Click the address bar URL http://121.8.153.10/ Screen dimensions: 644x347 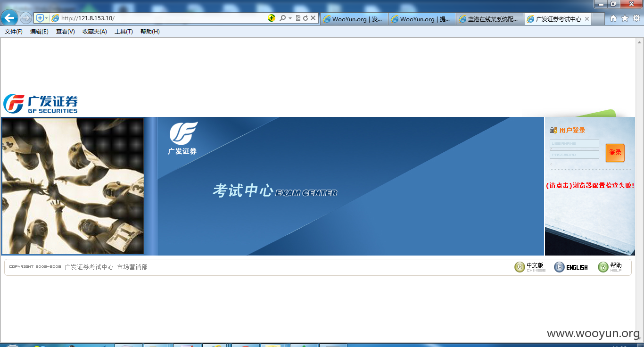tap(88, 18)
